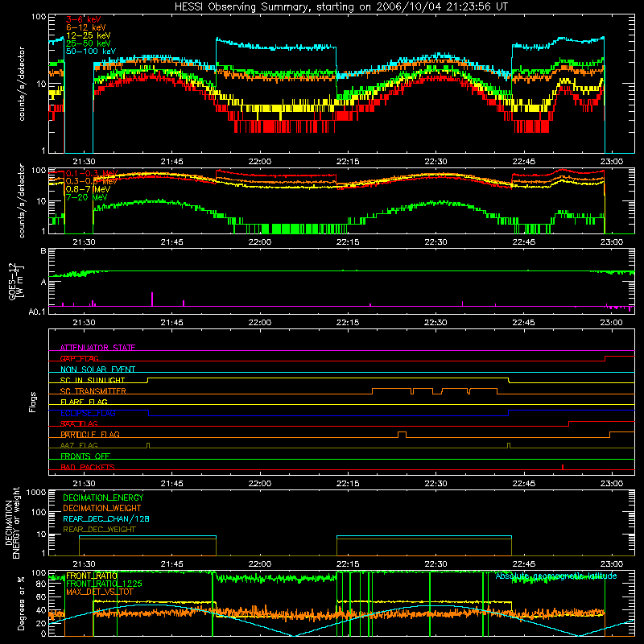Click the GAP_FLAG label
This screenshot has height=644, width=644.
(x=79, y=358)
